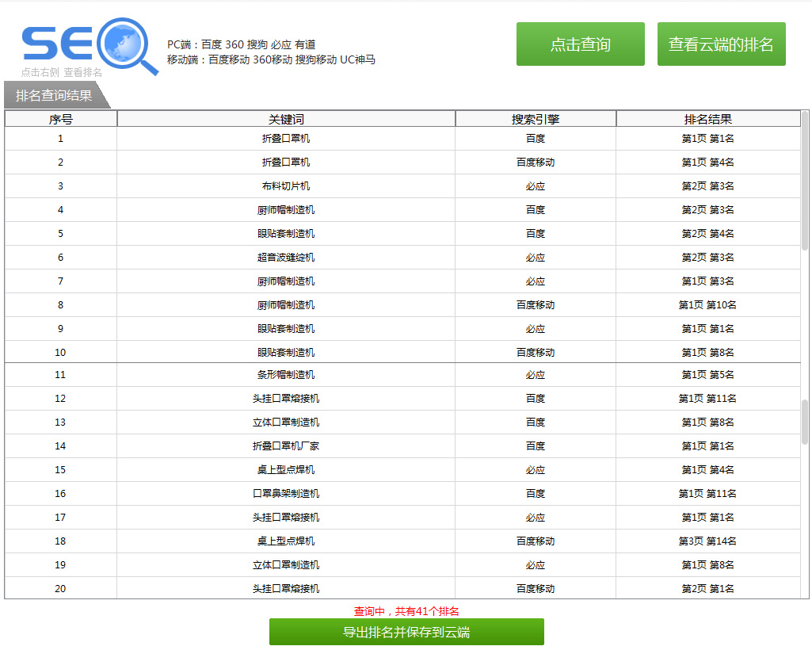Click 导出排名并保存到云端 button
The image size is (812, 650).
tap(406, 632)
